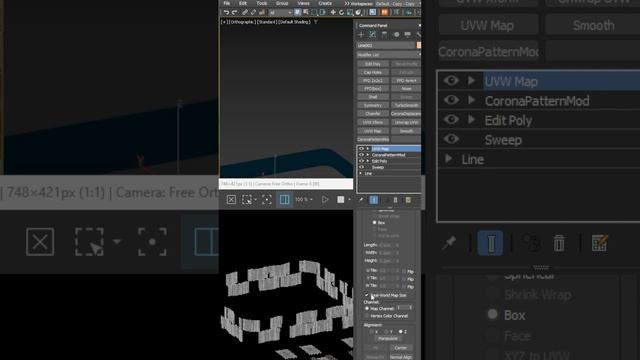Viewport: 640px width, 360px height.
Task: Open the Create menu
Action: tap(325, 3)
